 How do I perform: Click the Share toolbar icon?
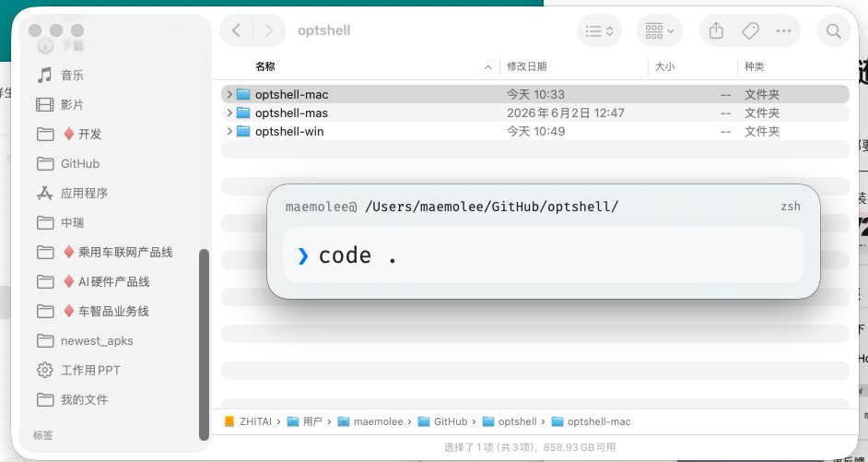tap(716, 31)
